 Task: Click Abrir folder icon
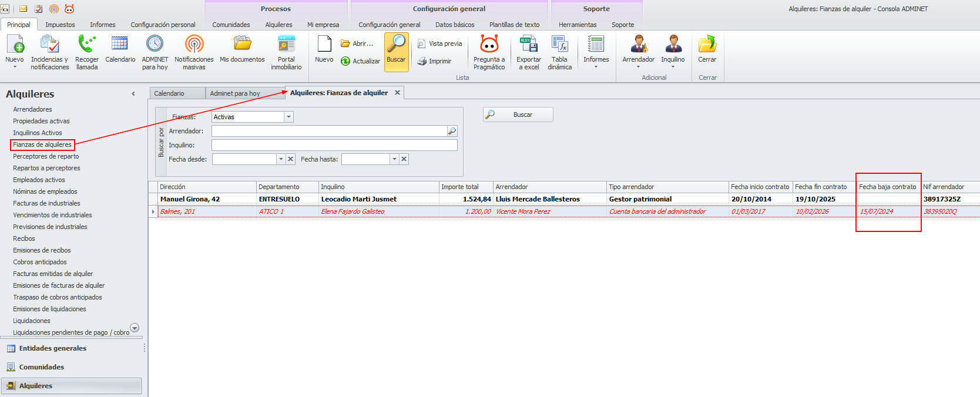click(x=345, y=43)
